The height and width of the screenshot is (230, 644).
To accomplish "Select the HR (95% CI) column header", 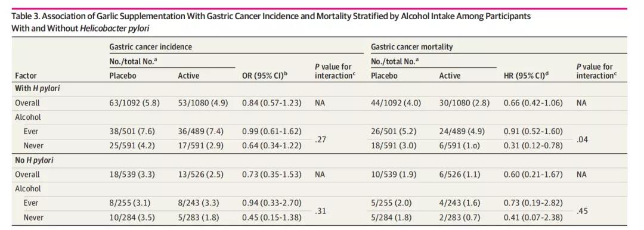I will (x=527, y=76).
